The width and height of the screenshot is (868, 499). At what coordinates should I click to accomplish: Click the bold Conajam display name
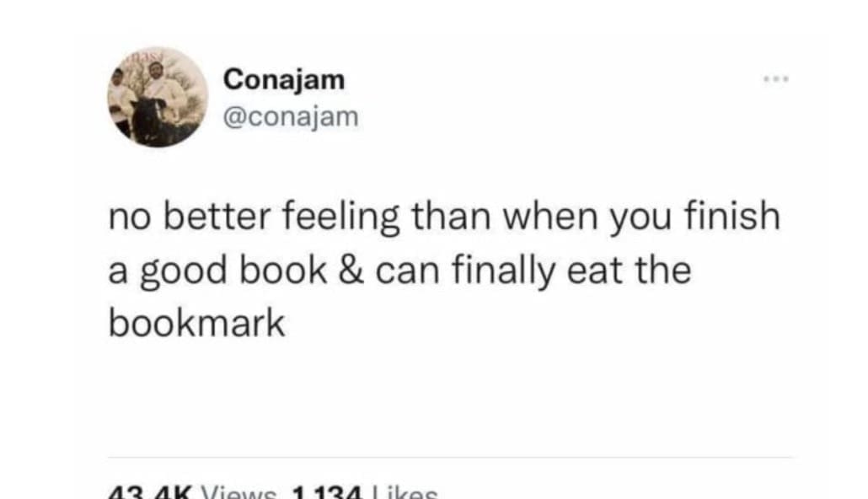[x=284, y=79]
